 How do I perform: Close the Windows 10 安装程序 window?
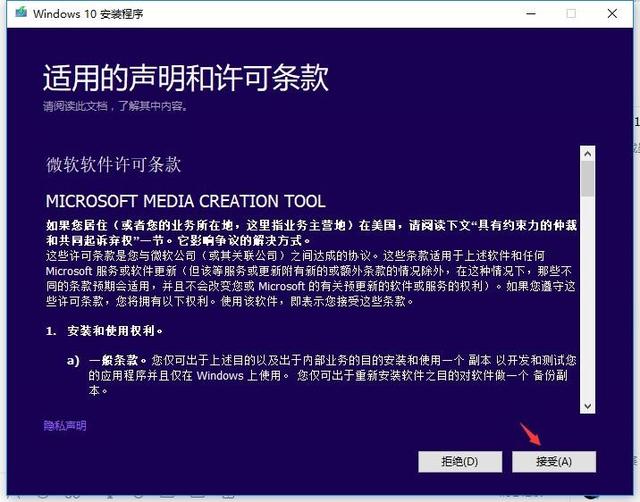pos(612,13)
